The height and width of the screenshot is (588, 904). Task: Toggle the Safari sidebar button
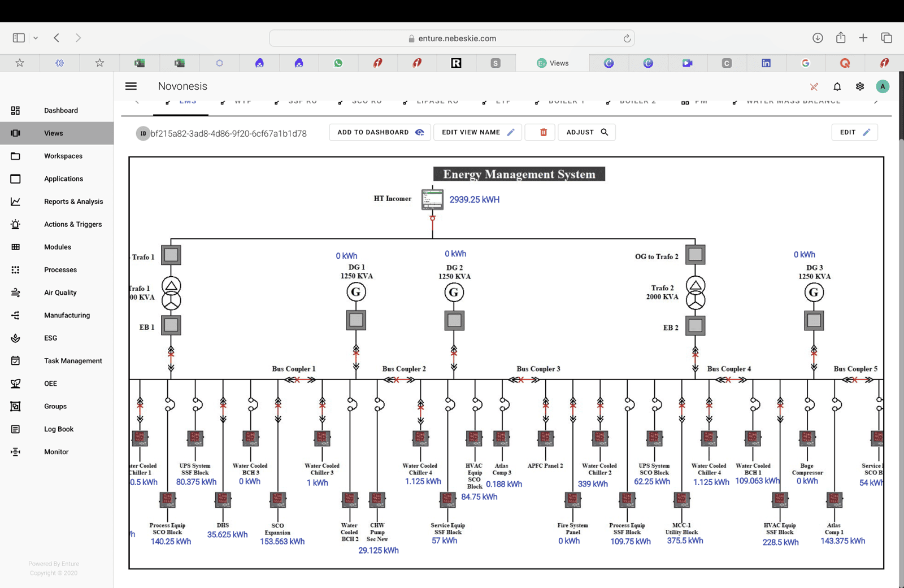[19, 38]
